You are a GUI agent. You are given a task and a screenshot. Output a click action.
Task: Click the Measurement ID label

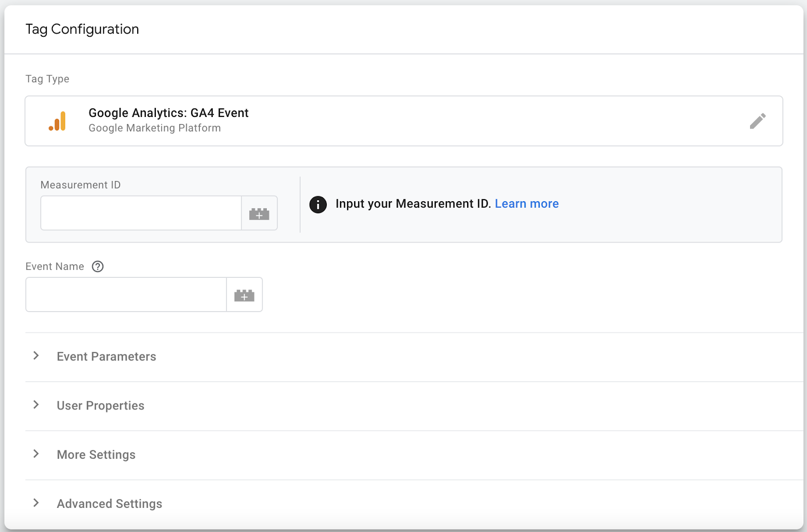tap(81, 185)
